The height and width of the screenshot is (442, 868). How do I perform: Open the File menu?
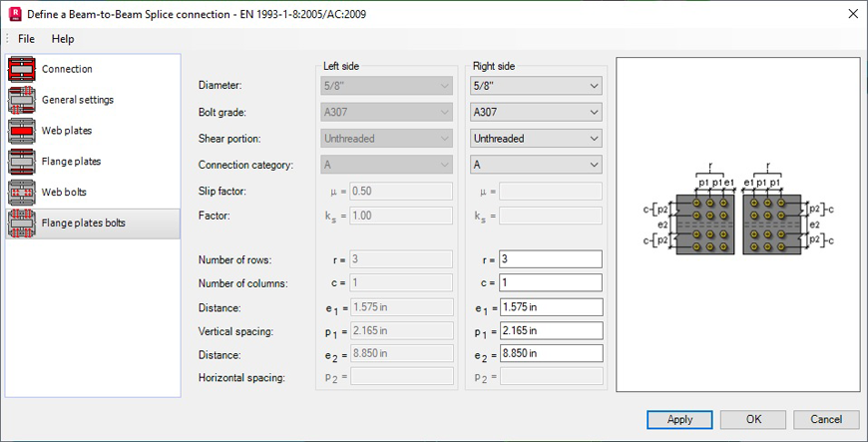click(26, 39)
